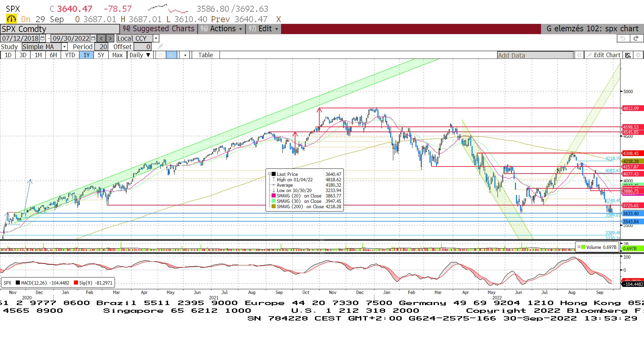This screenshot has height=337, width=644.
Task: Click the yellow gauge icon beside date
Action: 11,19
